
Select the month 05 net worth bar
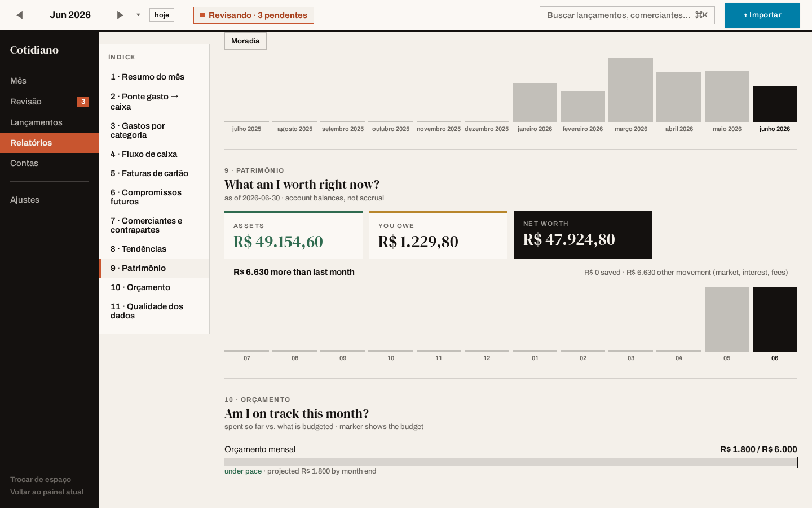[727, 319]
